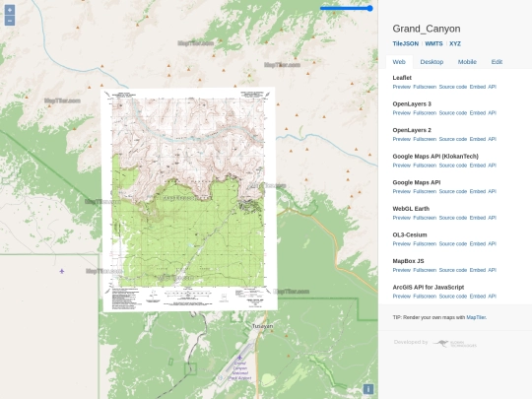532x399 pixels.
Task: Click the KlokanTech kangaroo logo
Action: [454, 344]
